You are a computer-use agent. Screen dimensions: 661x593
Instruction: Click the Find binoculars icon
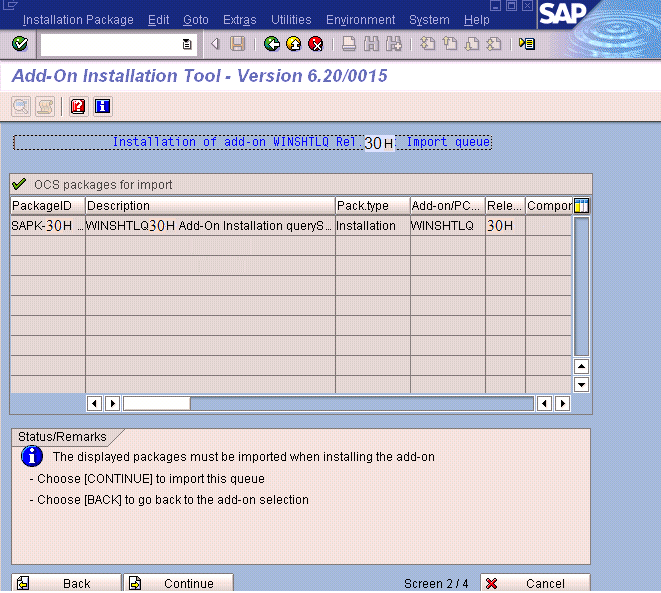(x=371, y=44)
